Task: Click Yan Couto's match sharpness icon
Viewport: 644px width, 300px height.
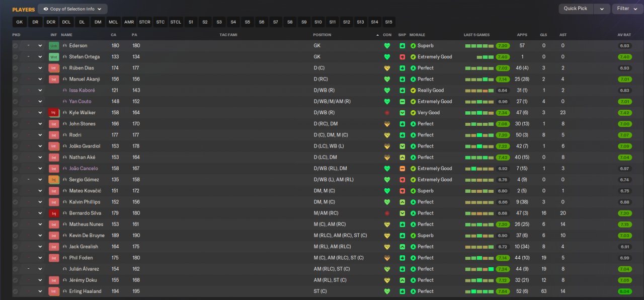Action: [403, 102]
